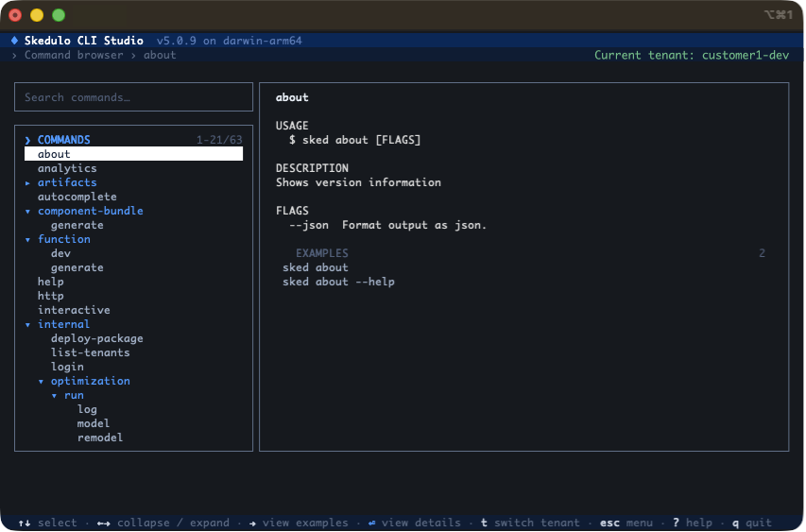This screenshot has width=806, height=532.
Task: Minimize the window with the yellow button
Action: 37,15
